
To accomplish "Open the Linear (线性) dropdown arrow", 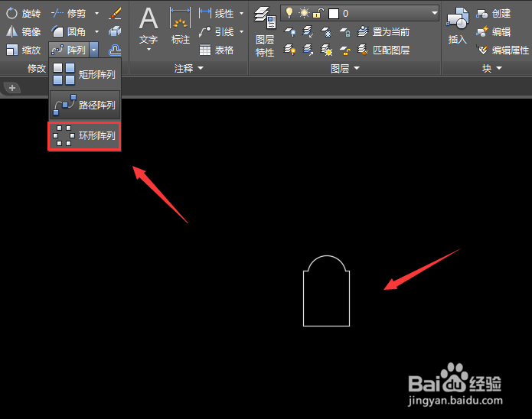I will click(x=241, y=14).
